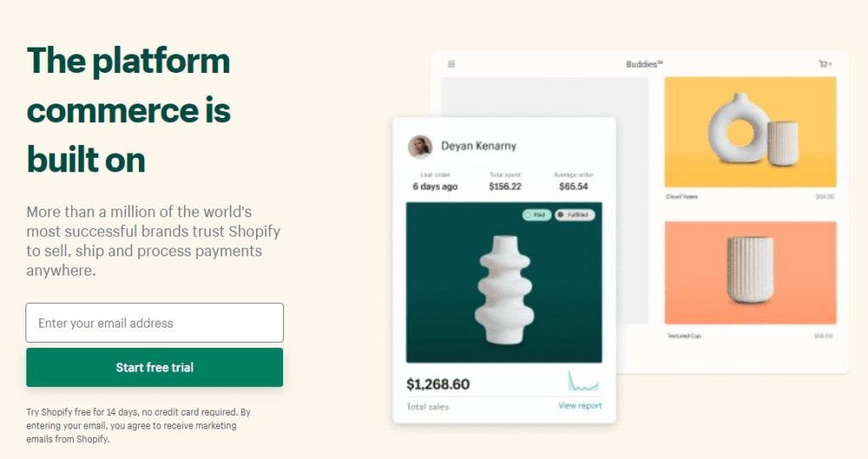Image resolution: width=868 pixels, height=459 pixels.
Task: Click the Textured Cup product name
Action: pyautogui.click(x=683, y=336)
